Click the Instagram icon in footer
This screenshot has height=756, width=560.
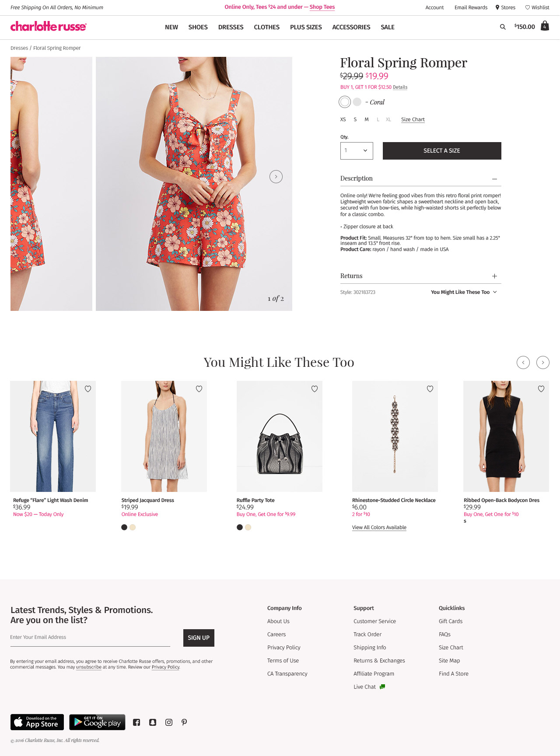click(x=169, y=722)
